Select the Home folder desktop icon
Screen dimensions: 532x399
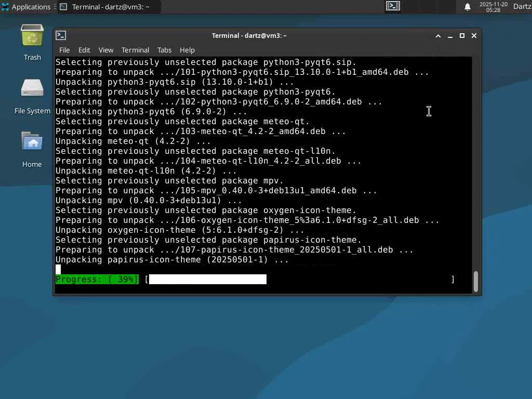(x=32, y=149)
